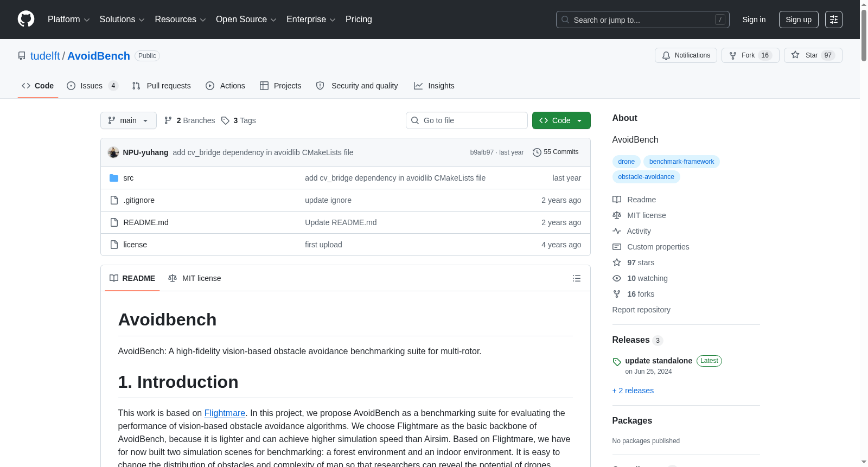
Task: Star the AvoidBench repository
Action: click(x=813, y=55)
